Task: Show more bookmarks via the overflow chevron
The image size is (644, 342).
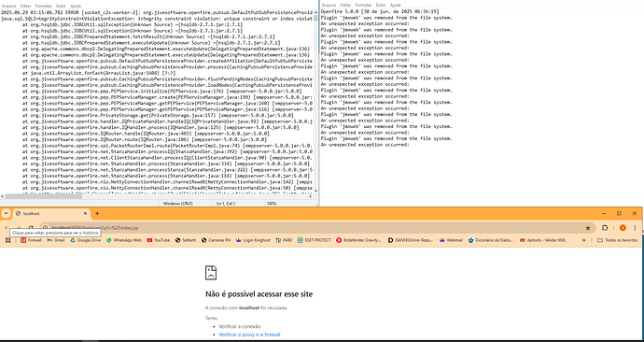Action: (583, 240)
